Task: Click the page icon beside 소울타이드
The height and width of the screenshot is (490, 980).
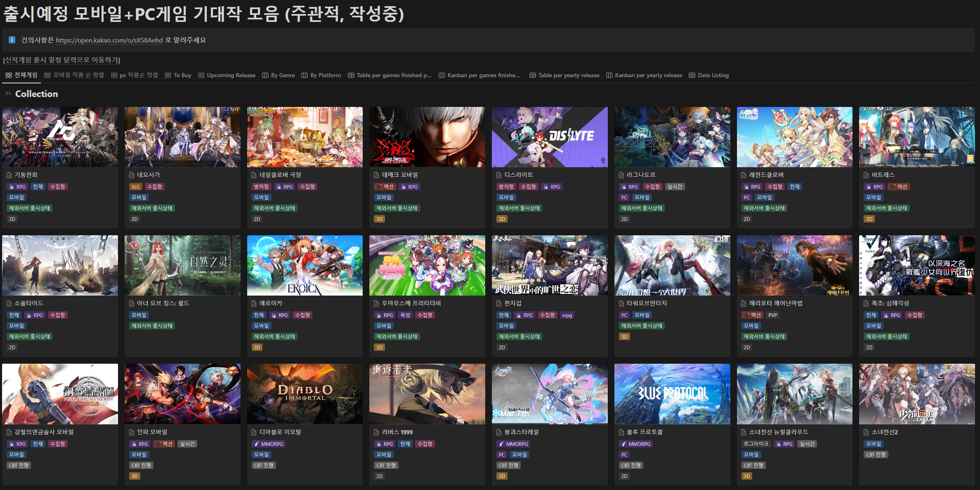Action: pos(9,303)
